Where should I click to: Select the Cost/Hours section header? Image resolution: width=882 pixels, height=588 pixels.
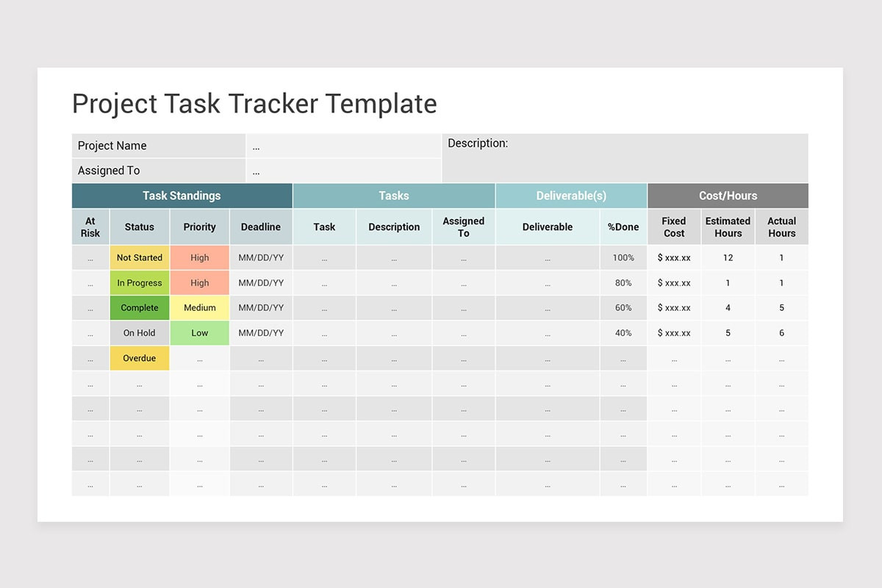(728, 196)
